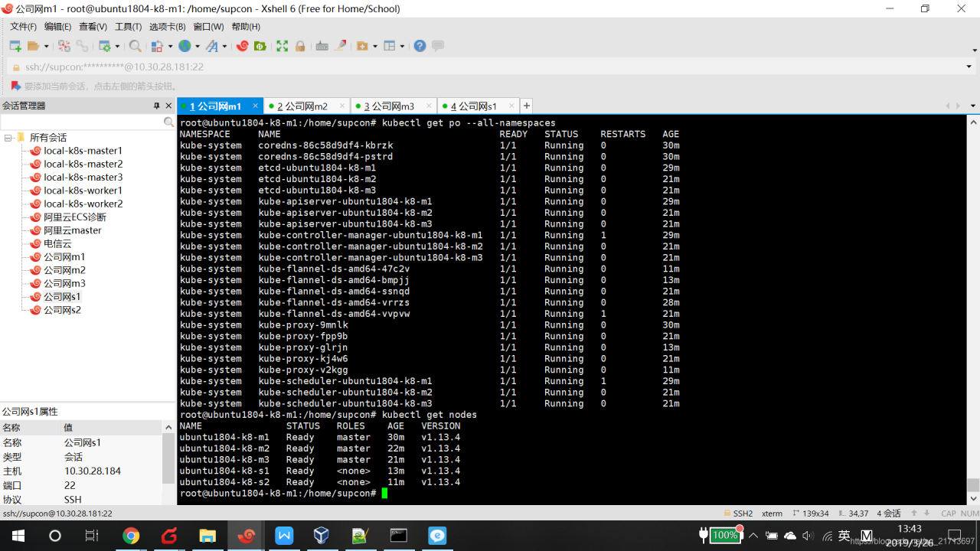Launch Xftp with the green toolbar icon

(x=260, y=46)
